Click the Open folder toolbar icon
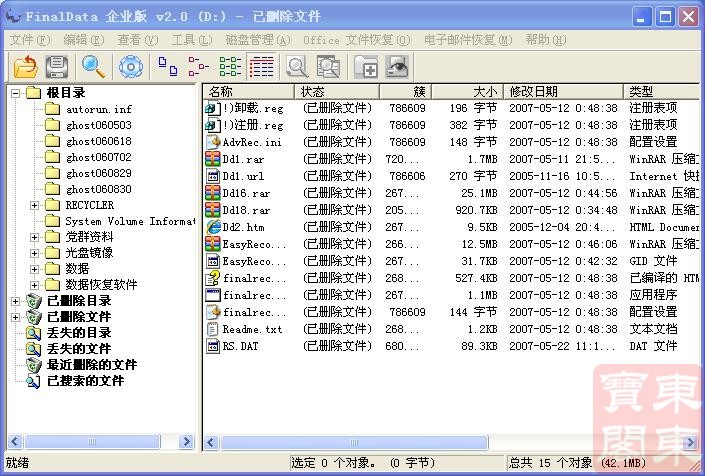Image resolution: width=705 pixels, height=476 pixels. [x=25, y=67]
